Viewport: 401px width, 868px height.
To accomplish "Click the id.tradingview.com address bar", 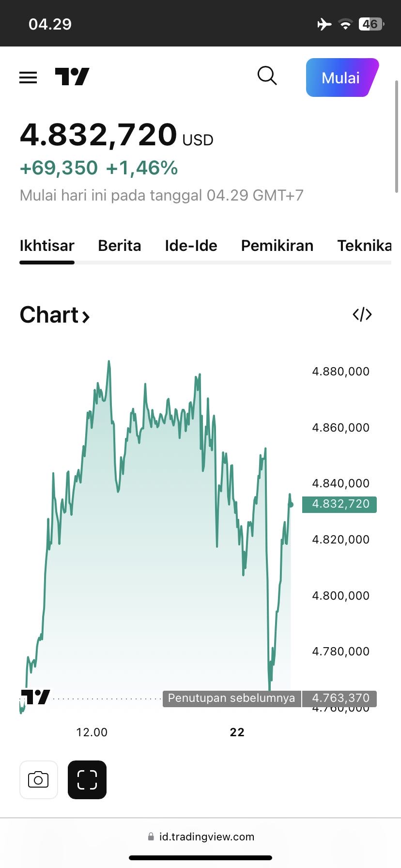I will 206,837.
